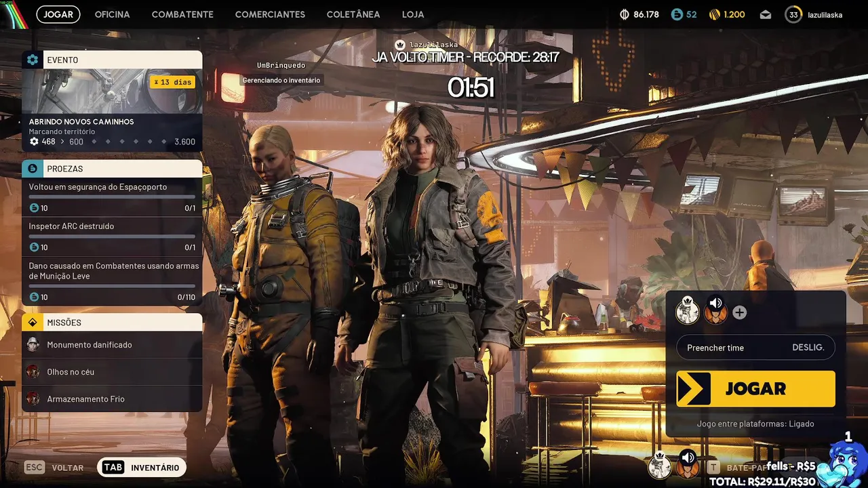Add a squad member with plus icon
The image size is (868, 488).
(x=740, y=312)
